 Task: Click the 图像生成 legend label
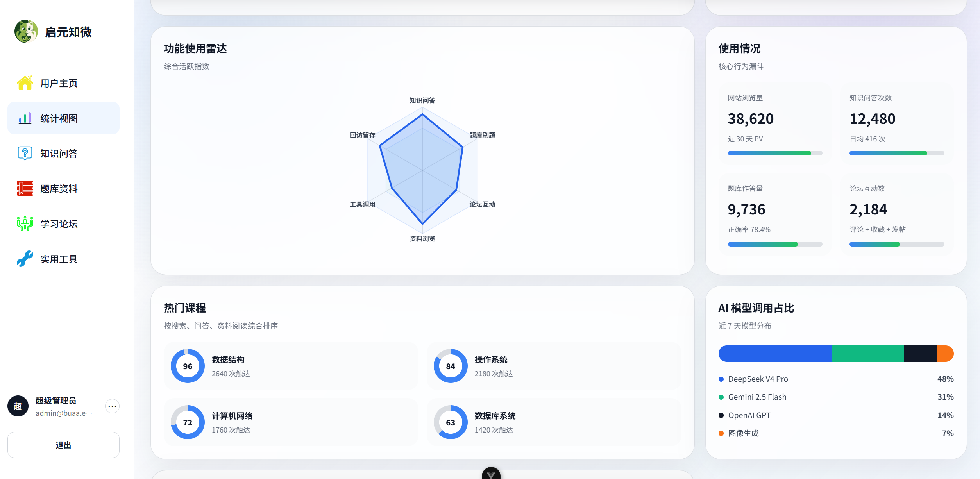click(744, 433)
